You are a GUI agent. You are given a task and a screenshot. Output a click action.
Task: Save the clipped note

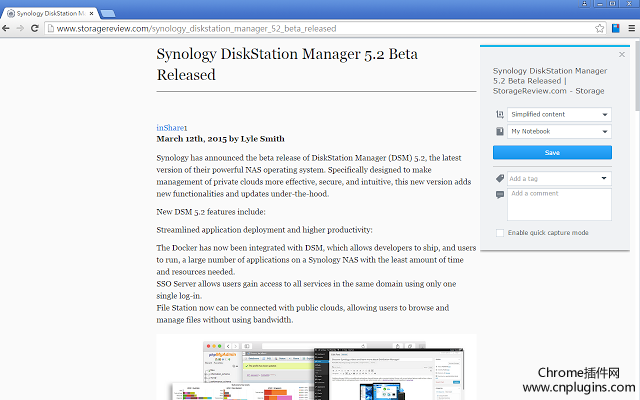pos(552,152)
